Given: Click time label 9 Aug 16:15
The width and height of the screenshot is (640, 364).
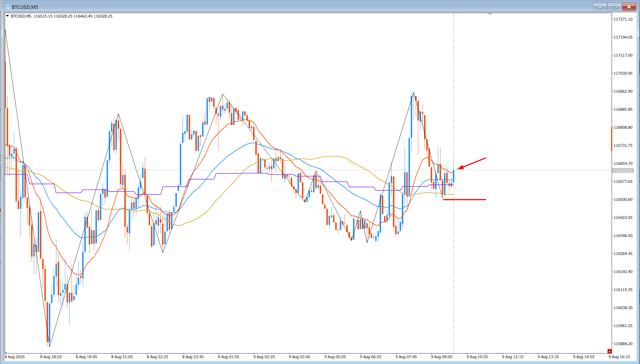Looking at the screenshot, I should click(x=619, y=357).
